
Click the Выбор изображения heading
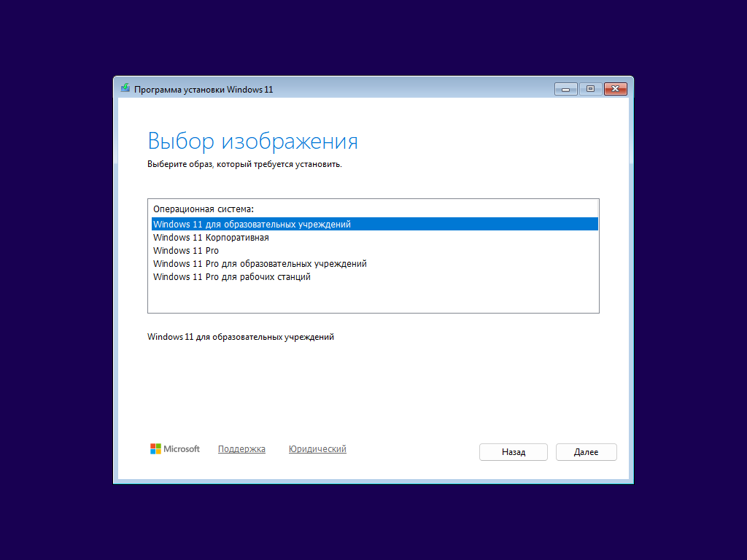click(252, 141)
